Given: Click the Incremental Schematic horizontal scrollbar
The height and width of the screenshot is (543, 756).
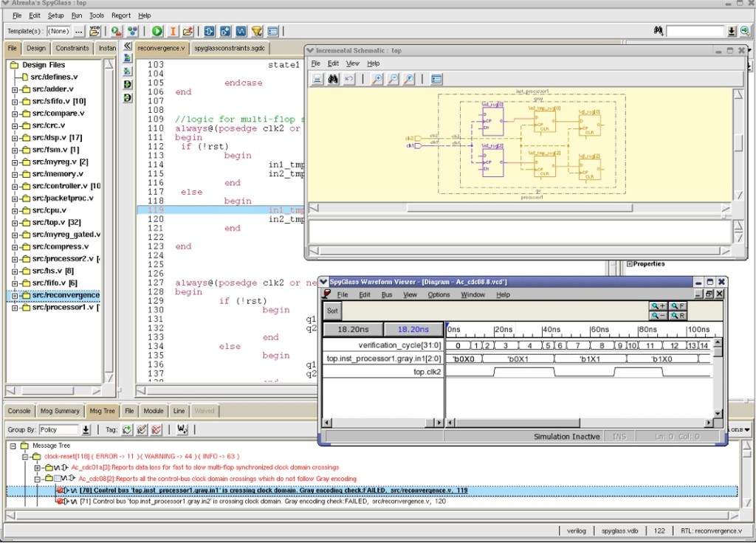Looking at the screenshot, I should 519,208.
